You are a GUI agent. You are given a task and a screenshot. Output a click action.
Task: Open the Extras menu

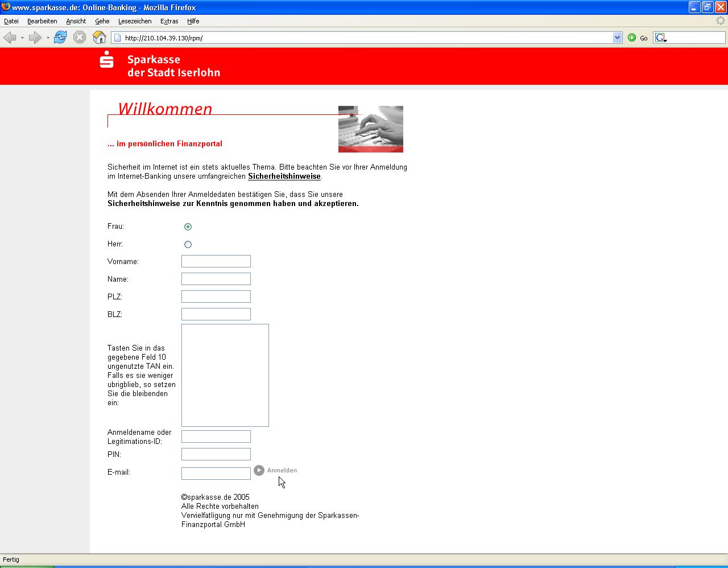169,21
